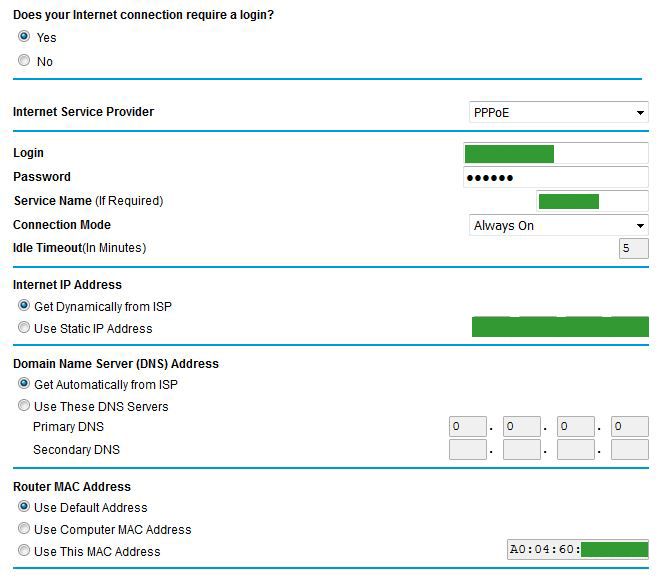Select Get Automatically from ISP for DNS
The width and height of the screenshot is (662, 581).
pyautogui.click(x=24, y=384)
